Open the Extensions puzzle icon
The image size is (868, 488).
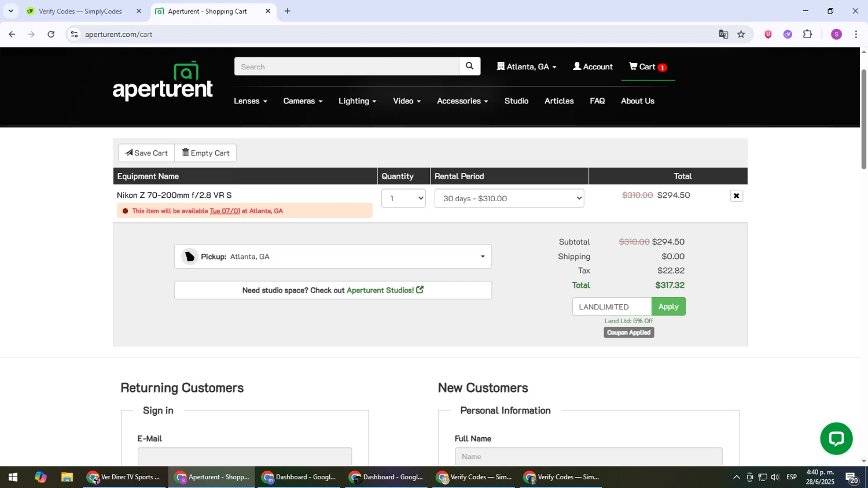808,35
